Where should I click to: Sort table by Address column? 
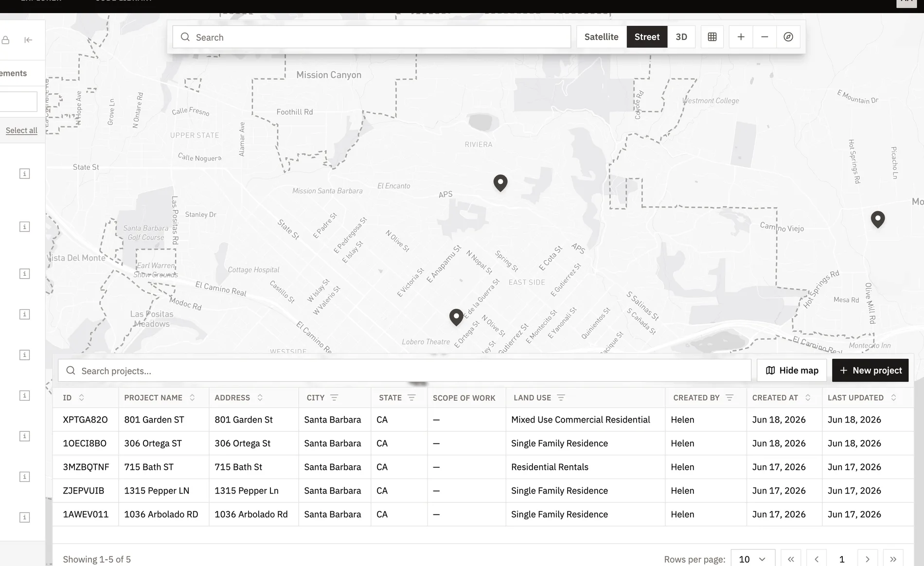[260, 398]
